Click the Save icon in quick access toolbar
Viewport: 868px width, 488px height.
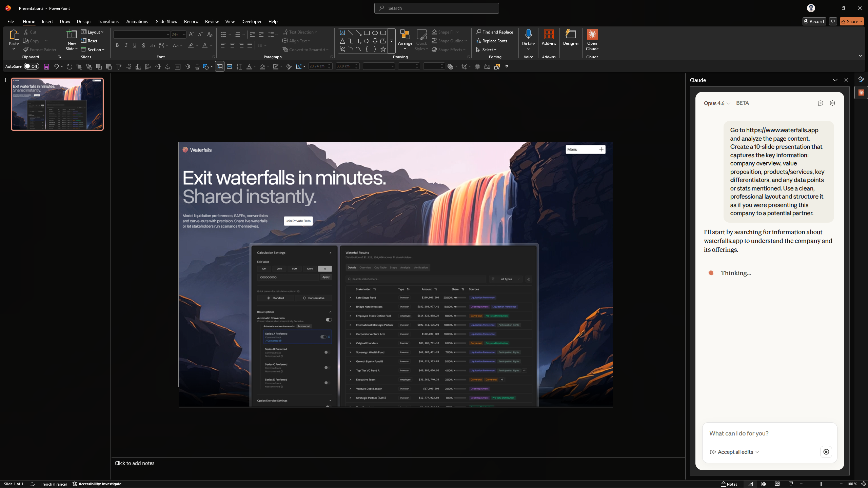[46, 67]
